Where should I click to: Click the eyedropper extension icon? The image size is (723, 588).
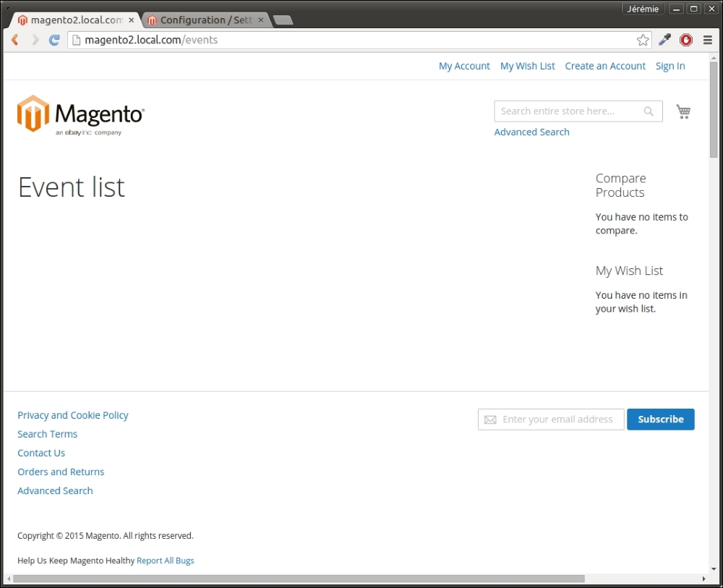(x=664, y=41)
